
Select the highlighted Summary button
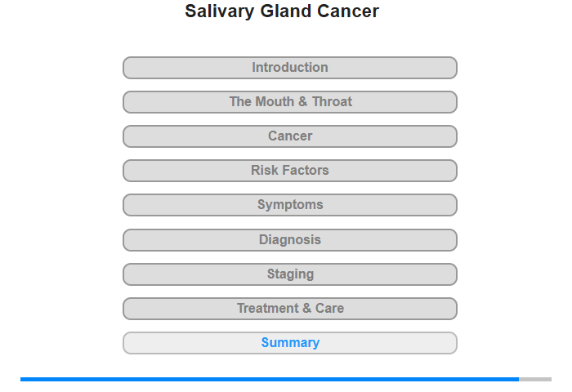pyautogui.click(x=290, y=343)
